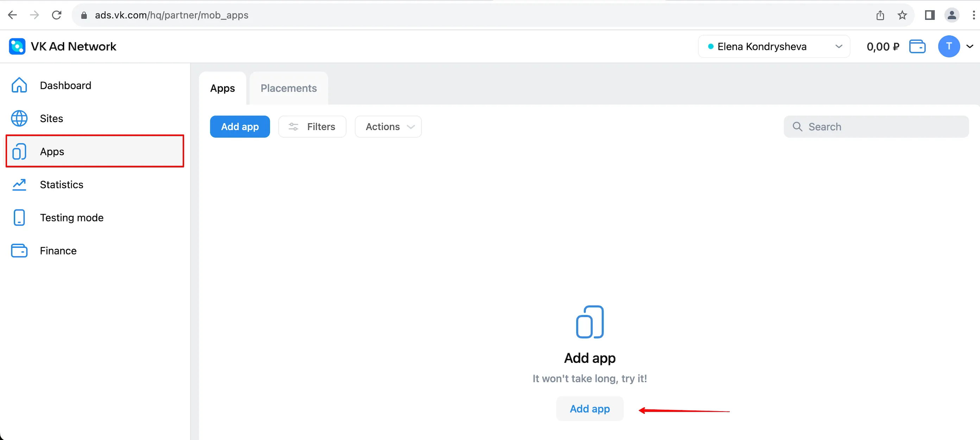Select the Apps tab

coord(222,88)
